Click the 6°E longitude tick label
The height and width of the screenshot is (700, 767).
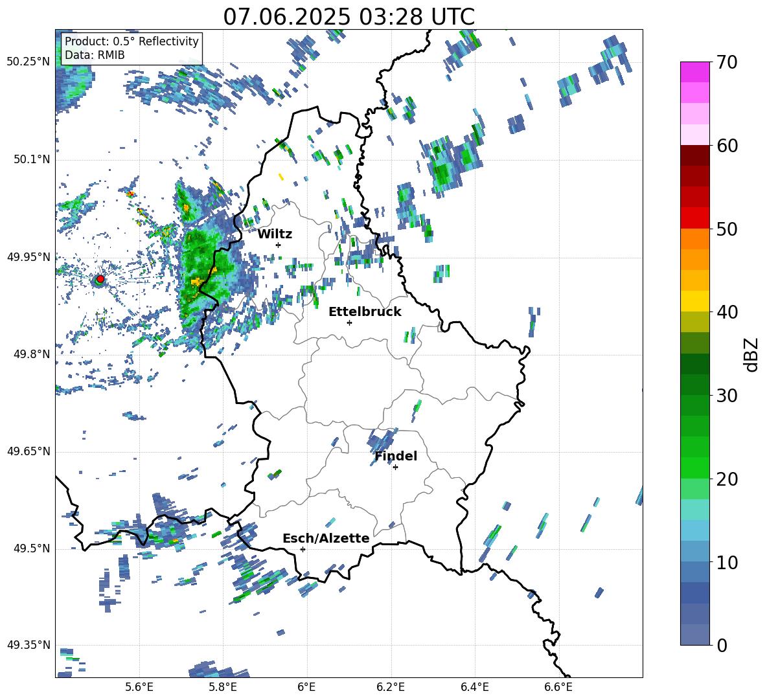pyautogui.click(x=306, y=687)
